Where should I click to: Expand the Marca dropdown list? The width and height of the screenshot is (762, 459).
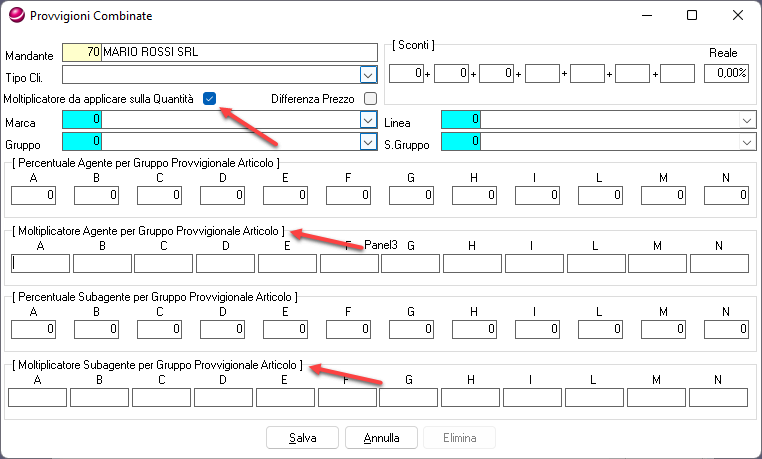pos(367,119)
